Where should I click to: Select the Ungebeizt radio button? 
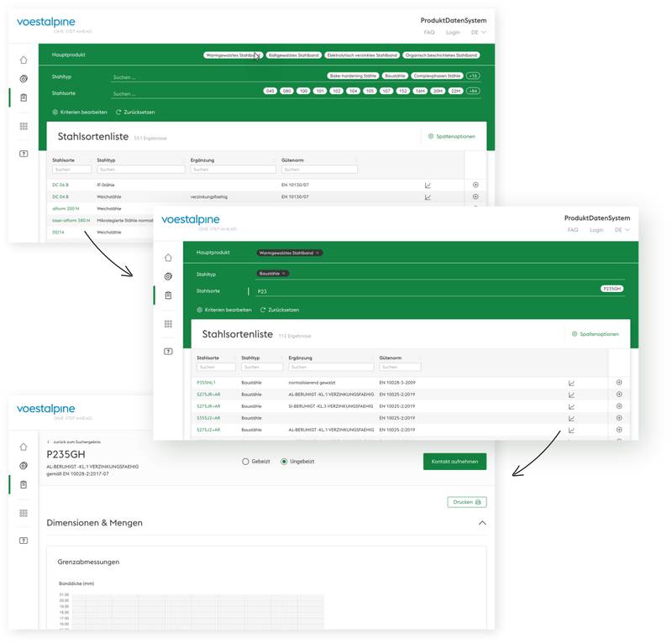285,462
